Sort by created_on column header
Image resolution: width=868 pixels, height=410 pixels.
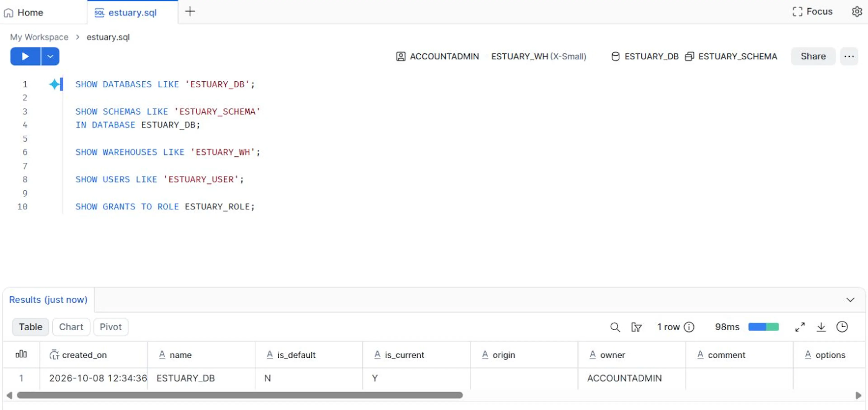[93, 355]
